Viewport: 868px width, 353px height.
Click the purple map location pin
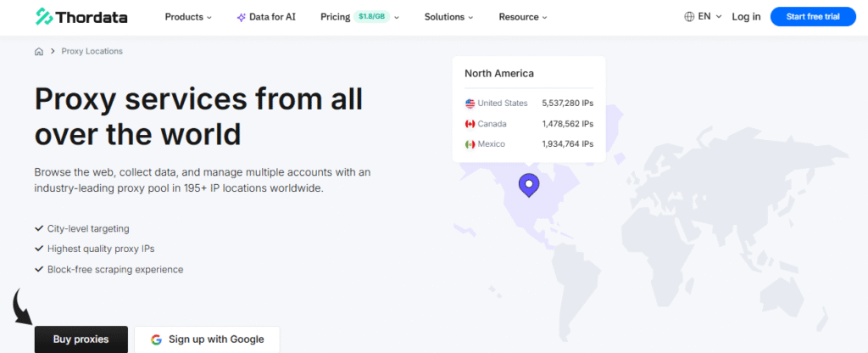(529, 184)
